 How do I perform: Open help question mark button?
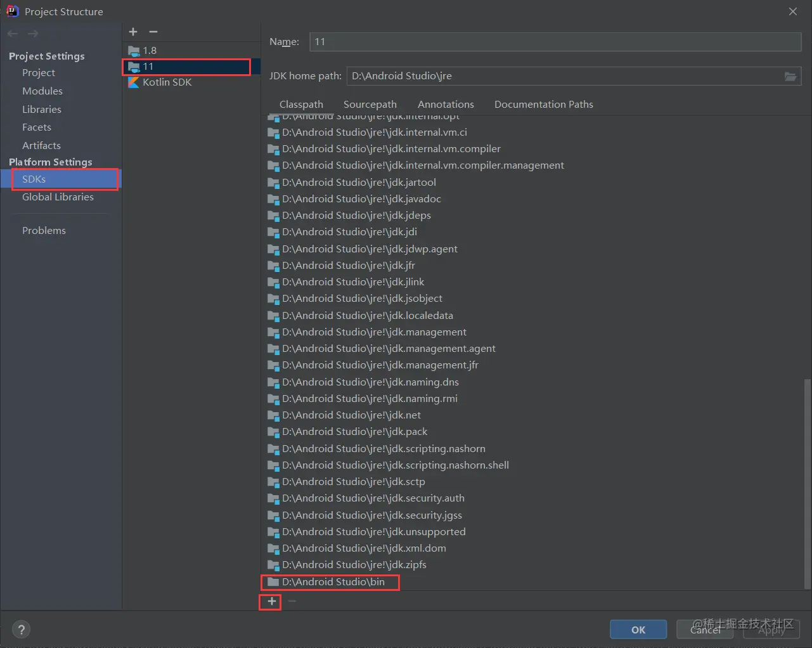22,630
